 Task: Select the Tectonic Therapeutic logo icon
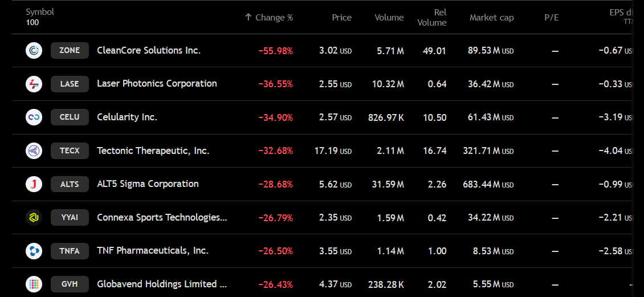pyautogui.click(x=34, y=150)
